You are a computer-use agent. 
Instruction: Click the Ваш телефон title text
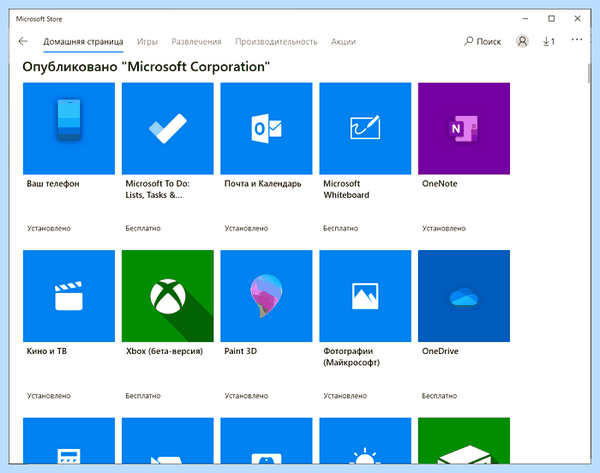(x=53, y=184)
